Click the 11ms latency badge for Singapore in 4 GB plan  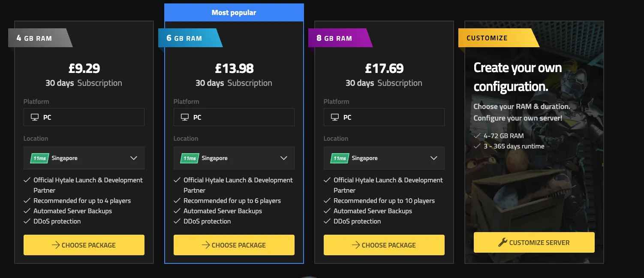tap(39, 158)
